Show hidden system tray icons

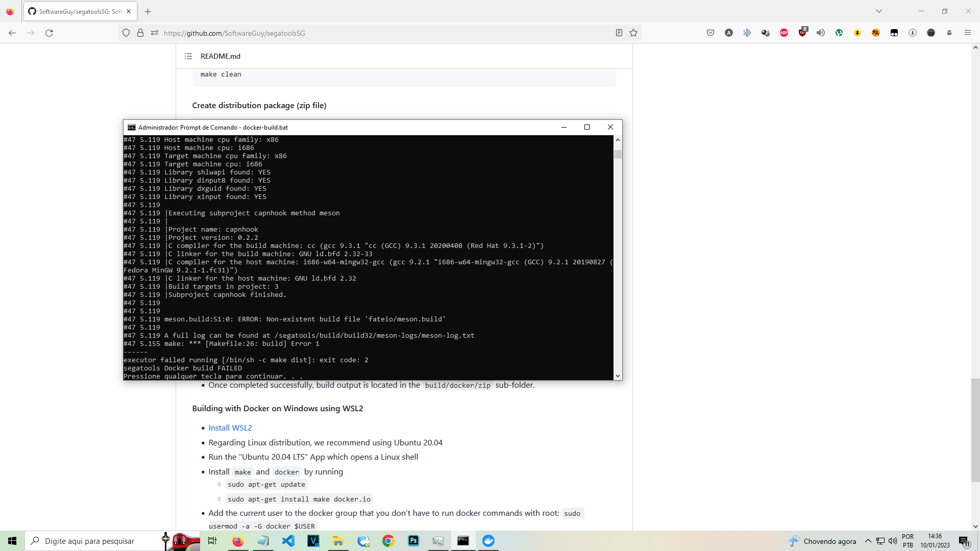(869, 540)
